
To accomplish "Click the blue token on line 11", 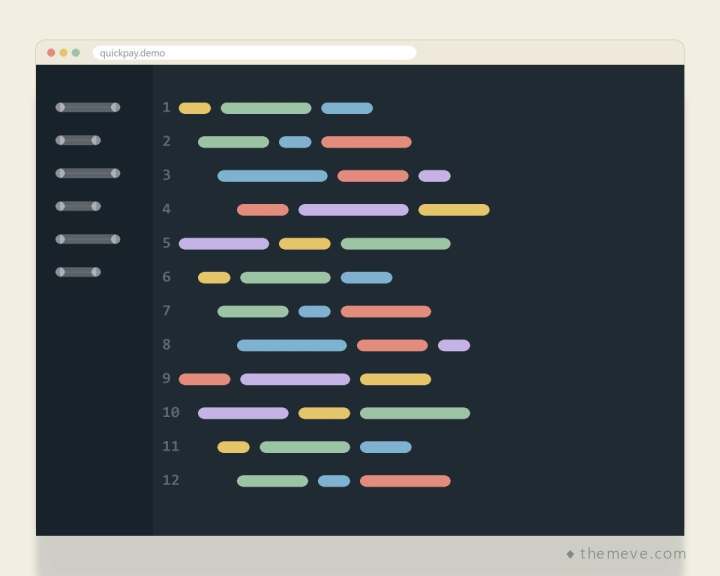I will (386, 447).
